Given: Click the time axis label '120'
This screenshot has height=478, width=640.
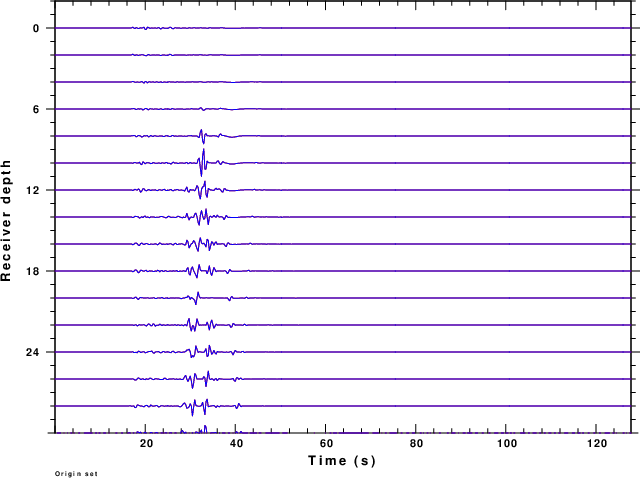Looking at the screenshot, I should pyautogui.click(x=597, y=444).
